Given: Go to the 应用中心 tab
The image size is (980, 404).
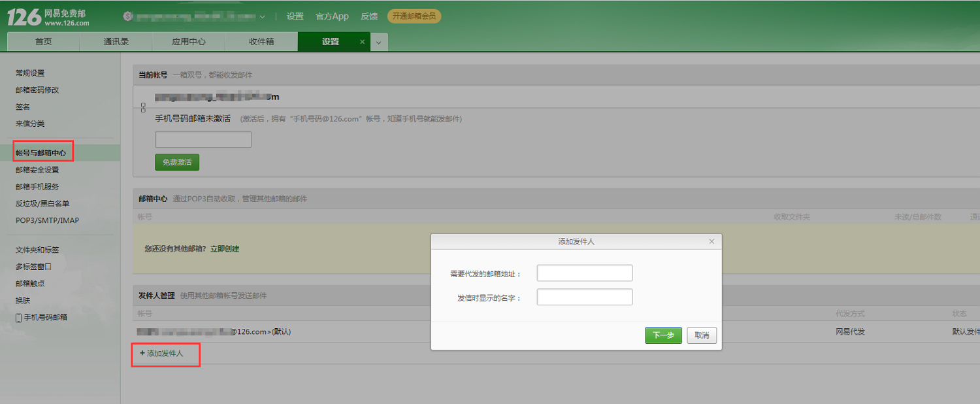Looking at the screenshot, I should pyautogui.click(x=189, y=41).
